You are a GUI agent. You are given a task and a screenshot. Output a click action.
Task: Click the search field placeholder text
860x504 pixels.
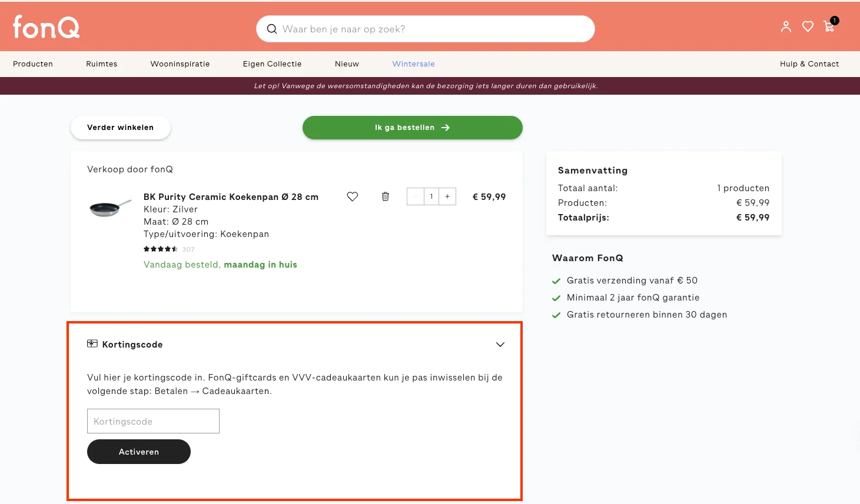344,29
